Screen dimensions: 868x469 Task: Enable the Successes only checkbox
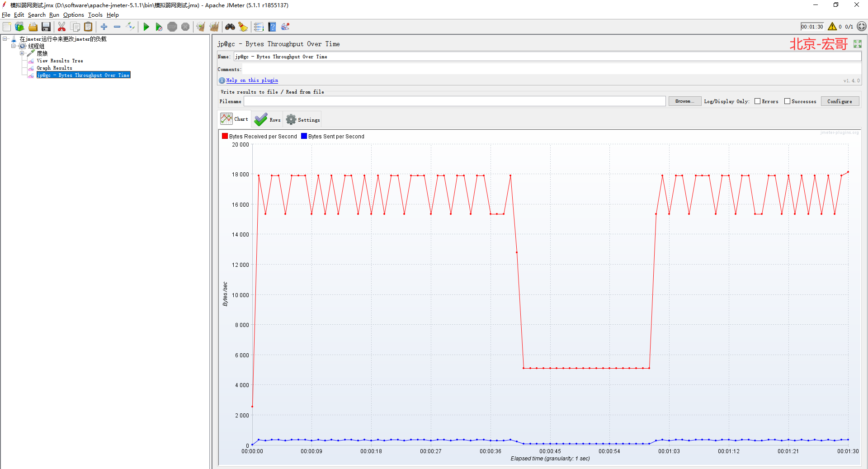787,101
